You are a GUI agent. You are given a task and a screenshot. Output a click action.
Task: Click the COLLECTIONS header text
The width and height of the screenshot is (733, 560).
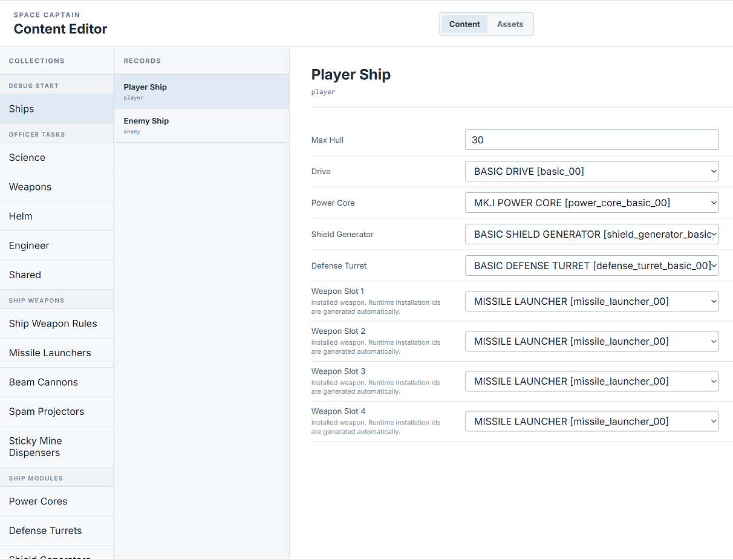pos(36,61)
